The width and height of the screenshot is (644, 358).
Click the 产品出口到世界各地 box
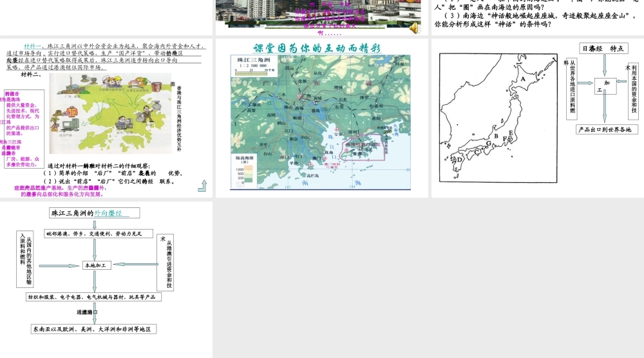click(x=607, y=129)
